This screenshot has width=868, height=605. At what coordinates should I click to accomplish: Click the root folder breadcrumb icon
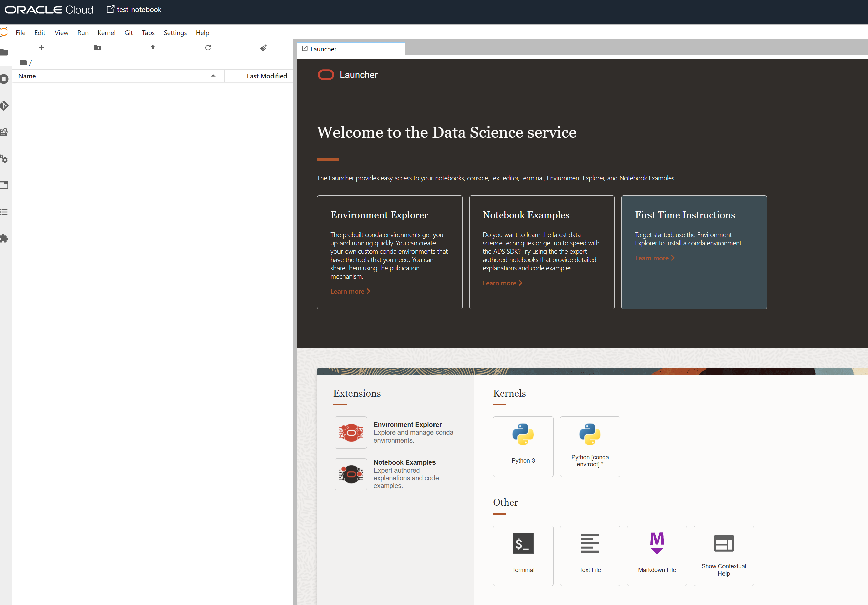tap(23, 63)
